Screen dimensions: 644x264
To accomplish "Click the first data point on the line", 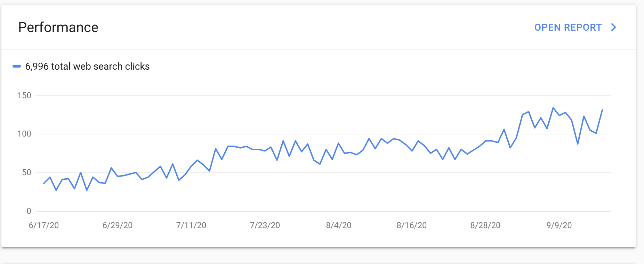I will point(44,183).
